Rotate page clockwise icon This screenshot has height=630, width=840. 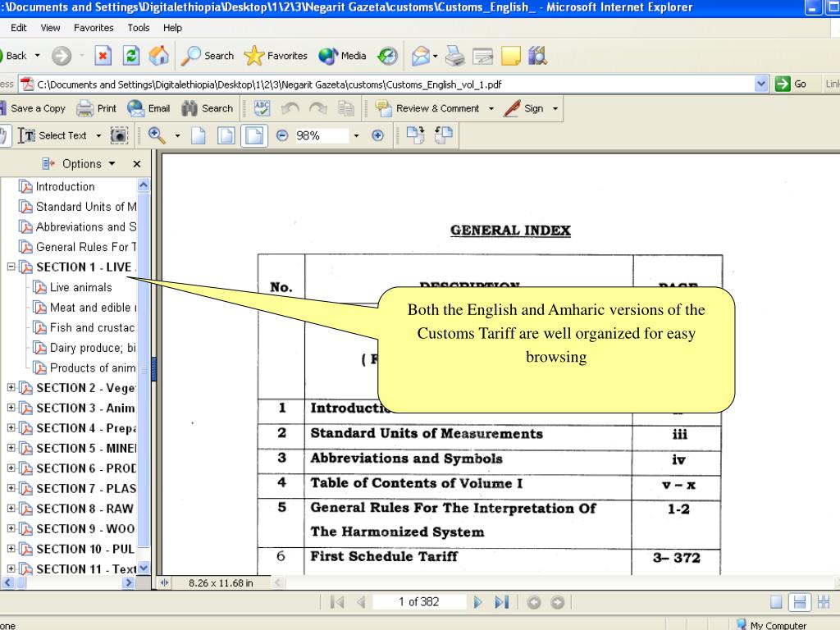pyautogui.click(x=416, y=135)
